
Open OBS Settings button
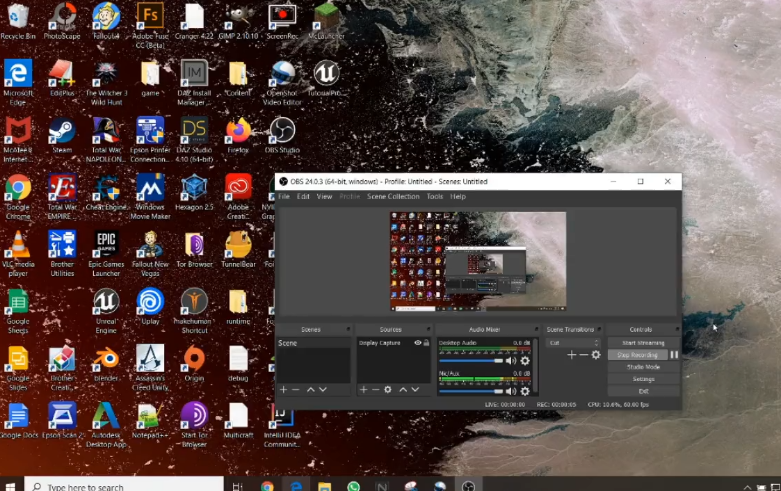(x=643, y=379)
